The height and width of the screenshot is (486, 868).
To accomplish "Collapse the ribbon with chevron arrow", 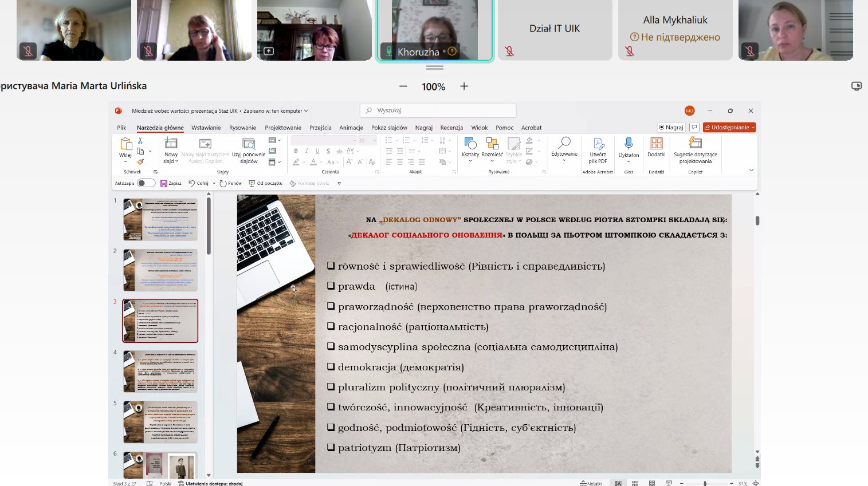I will pyautogui.click(x=751, y=170).
